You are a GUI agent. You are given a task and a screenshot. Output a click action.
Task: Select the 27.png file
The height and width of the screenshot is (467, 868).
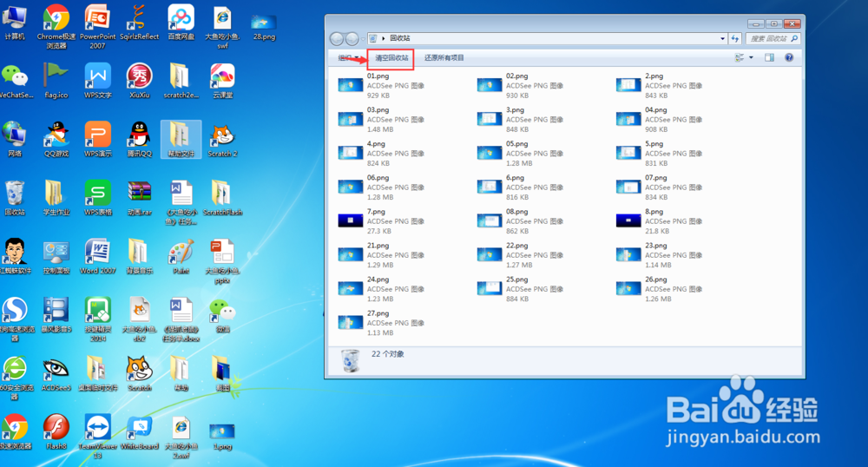[382, 323]
